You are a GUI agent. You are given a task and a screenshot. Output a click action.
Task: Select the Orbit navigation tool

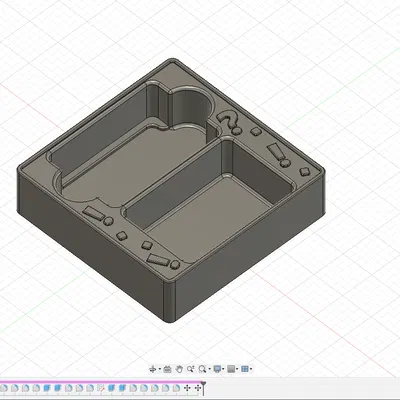click(153, 369)
